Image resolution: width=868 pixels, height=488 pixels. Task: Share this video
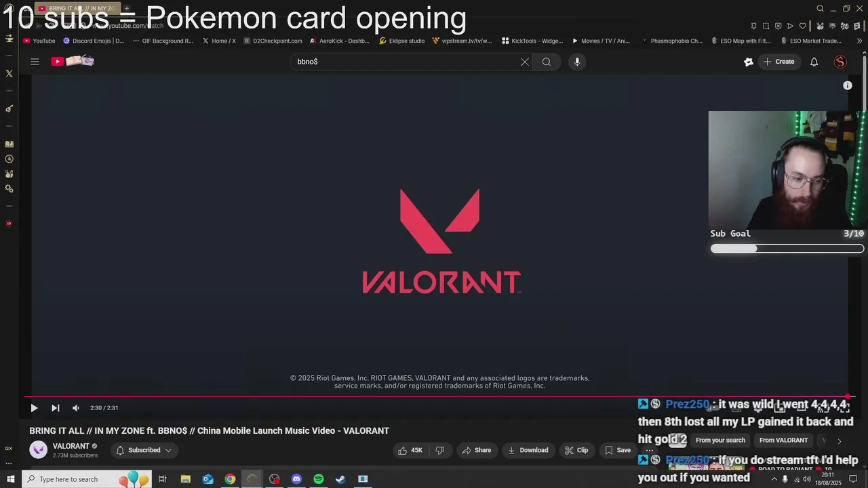[x=476, y=450]
